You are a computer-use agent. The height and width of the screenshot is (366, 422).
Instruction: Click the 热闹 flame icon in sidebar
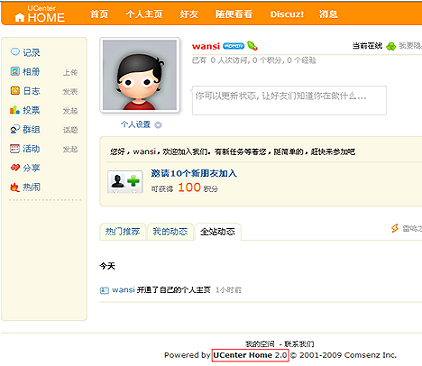click(x=15, y=187)
